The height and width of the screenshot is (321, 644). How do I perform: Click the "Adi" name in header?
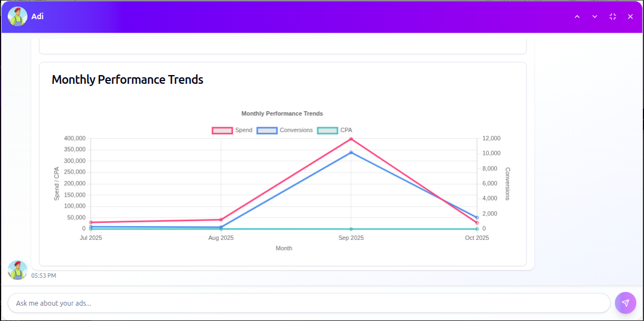[37, 16]
